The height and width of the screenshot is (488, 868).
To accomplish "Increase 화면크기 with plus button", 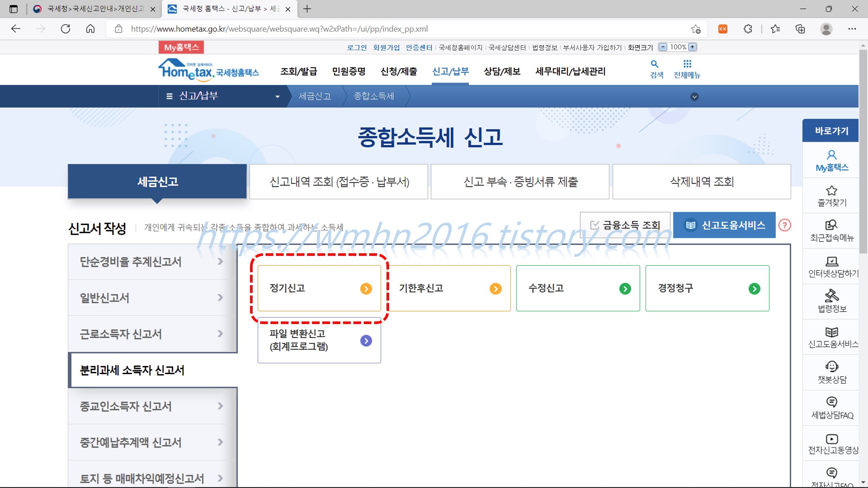I will coord(692,47).
